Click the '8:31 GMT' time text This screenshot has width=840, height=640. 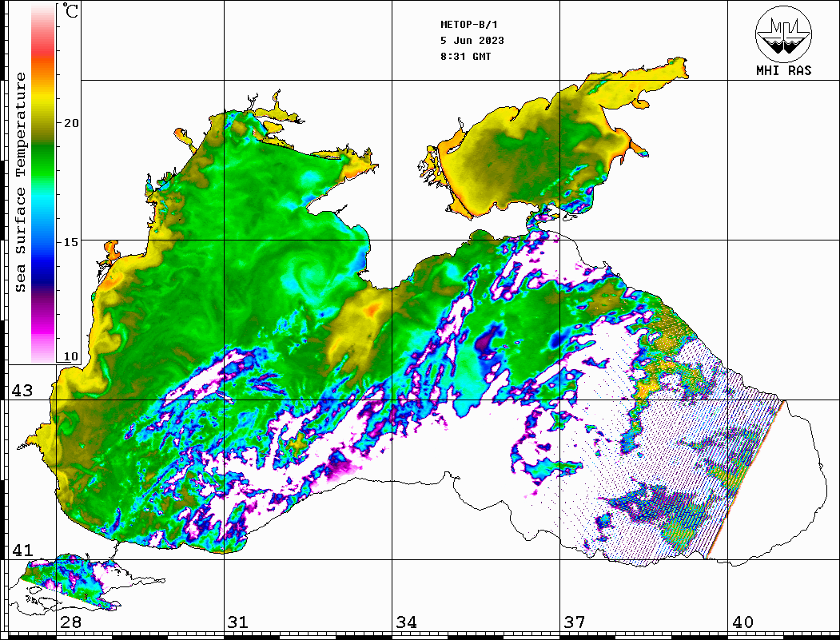point(465,56)
